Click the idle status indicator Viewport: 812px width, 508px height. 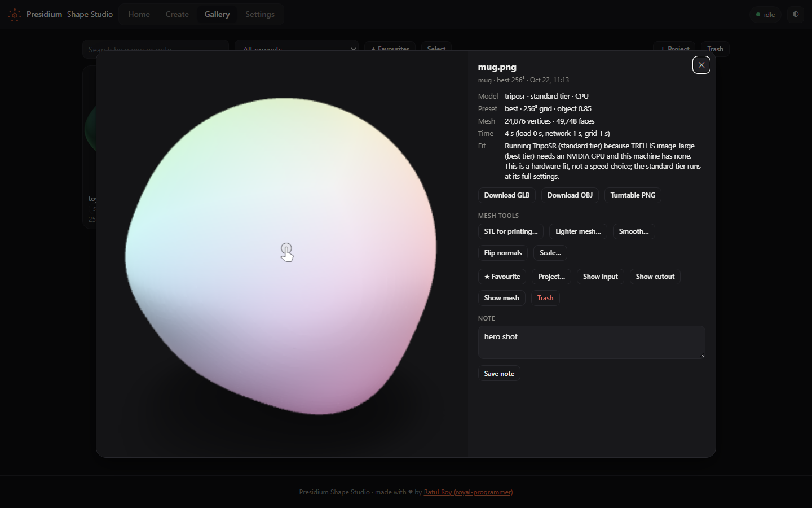(766, 14)
